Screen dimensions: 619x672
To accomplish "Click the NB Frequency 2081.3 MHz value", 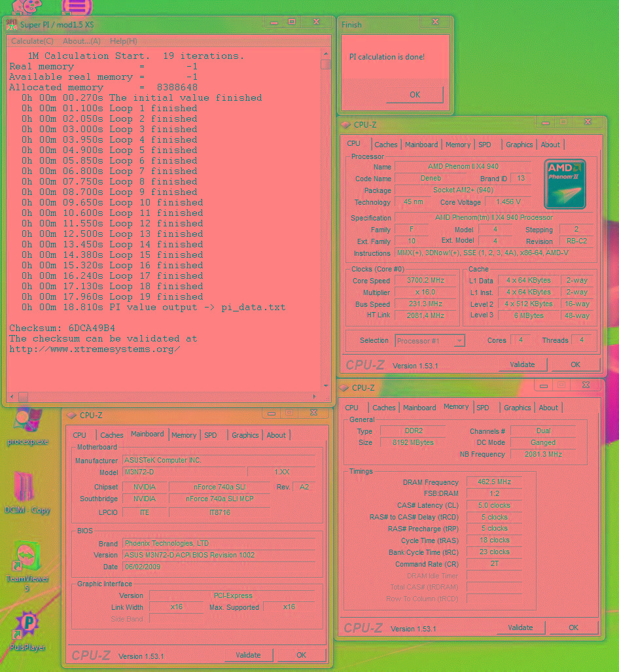I will 543,454.
